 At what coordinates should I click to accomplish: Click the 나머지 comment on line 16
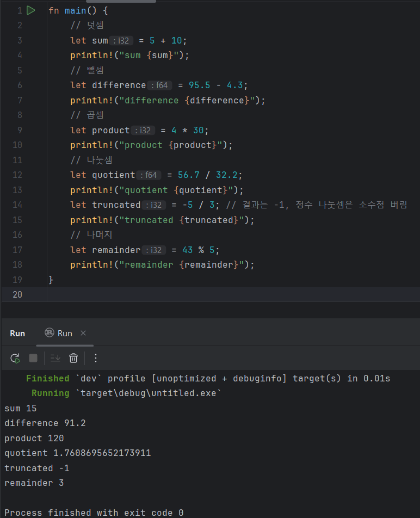click(91, 235)
